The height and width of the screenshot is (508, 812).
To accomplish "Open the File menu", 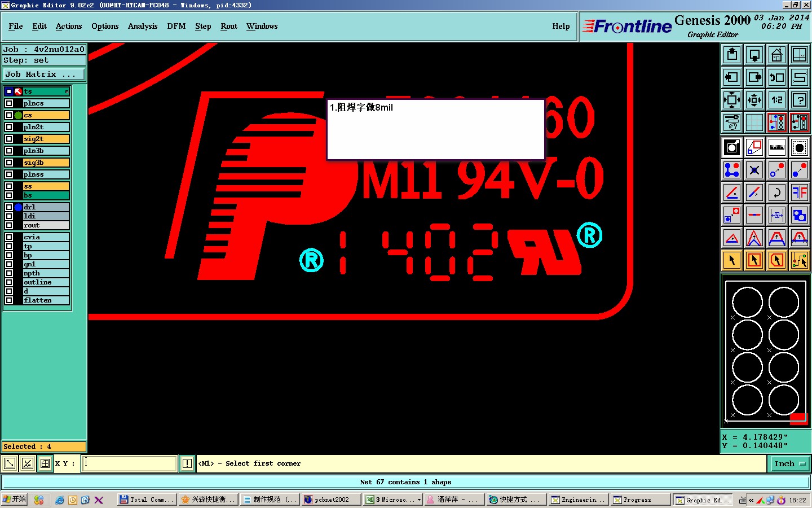I will (16, 27).
